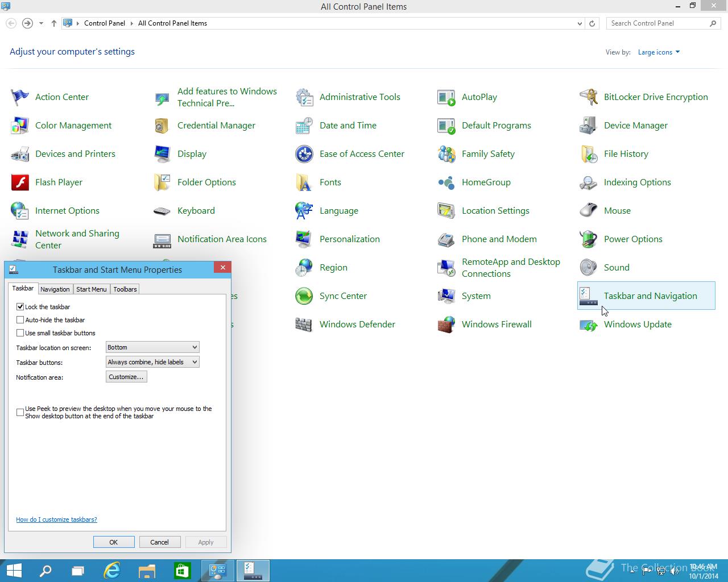Expand breadcrumb arrow after Control Panel
Screen dimensions: 728x582
click(x=132, y=23)
